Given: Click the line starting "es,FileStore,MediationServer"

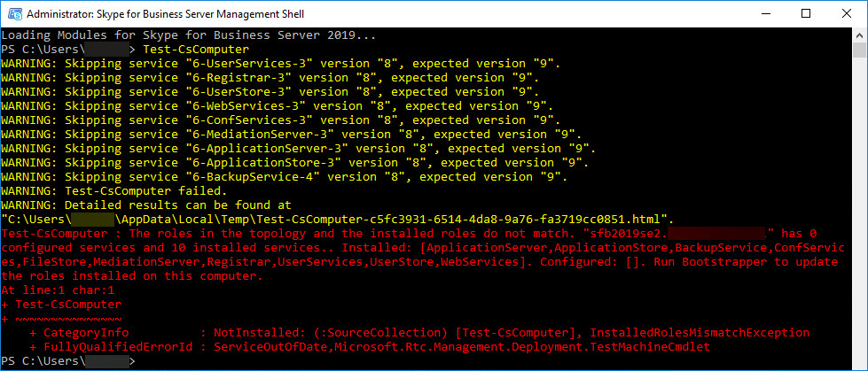Looking at the screenshot, I should coord(419,262).
